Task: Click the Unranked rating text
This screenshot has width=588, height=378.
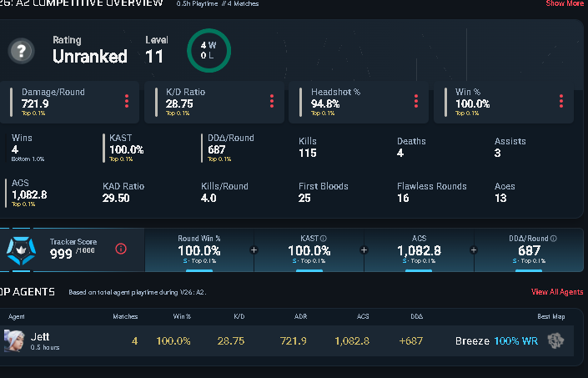Action: tap(89, 56)
